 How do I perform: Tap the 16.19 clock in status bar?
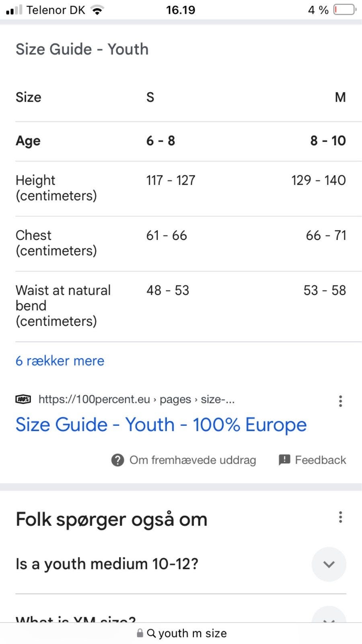coord(181,10)
